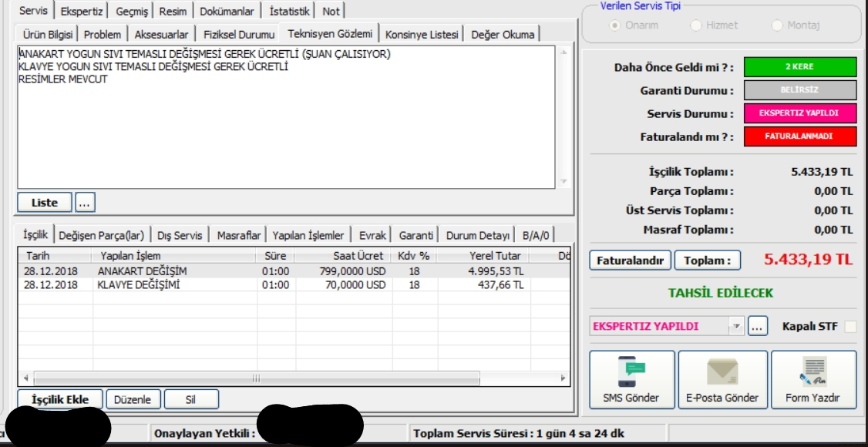The width and height of the screenshot is (868, 447).
Task: Click the notes area scroll down arrow
Action: click(x=564, y=181)
